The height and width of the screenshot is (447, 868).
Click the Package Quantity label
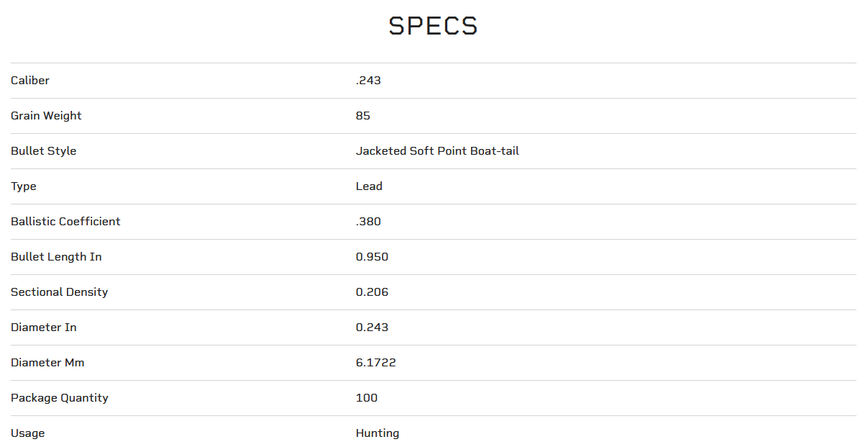[60, 398]
